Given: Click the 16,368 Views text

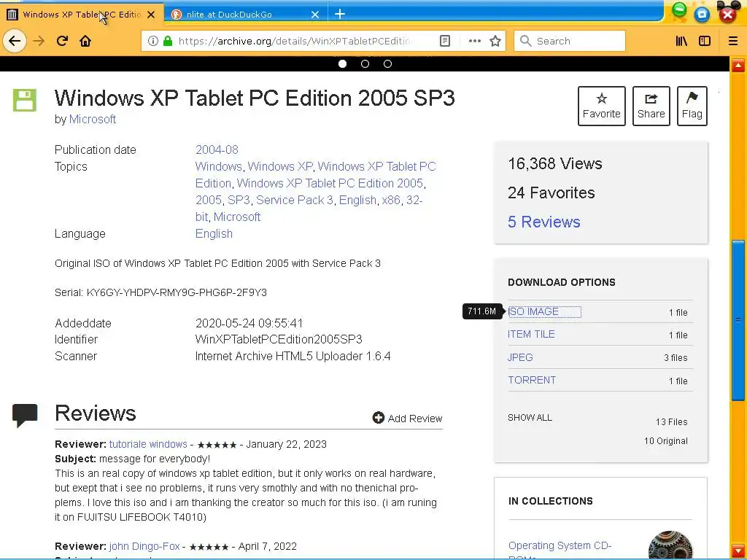Looking at the screenshot, I should pyautogui.click(x=555, y=164).
